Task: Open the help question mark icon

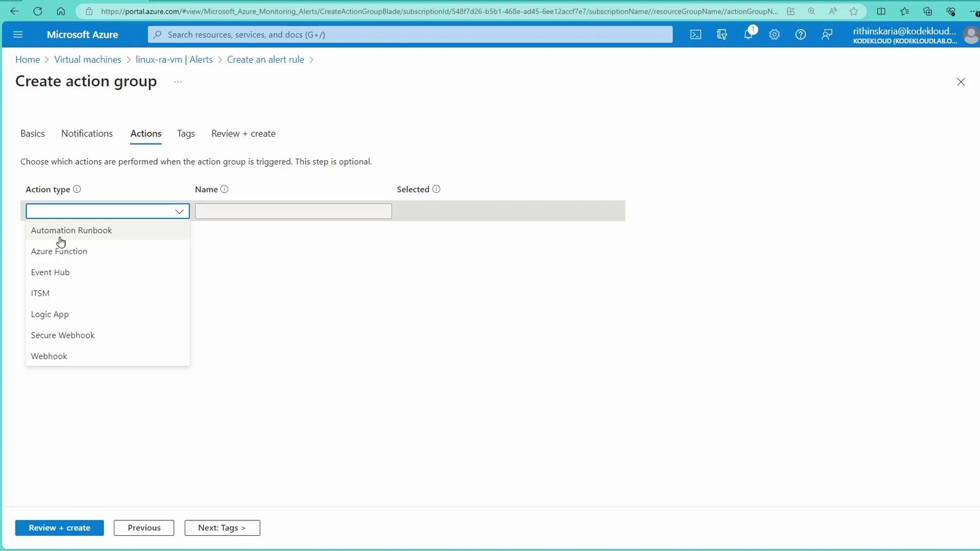Action: pyautogui.click(x=800, y=35)
